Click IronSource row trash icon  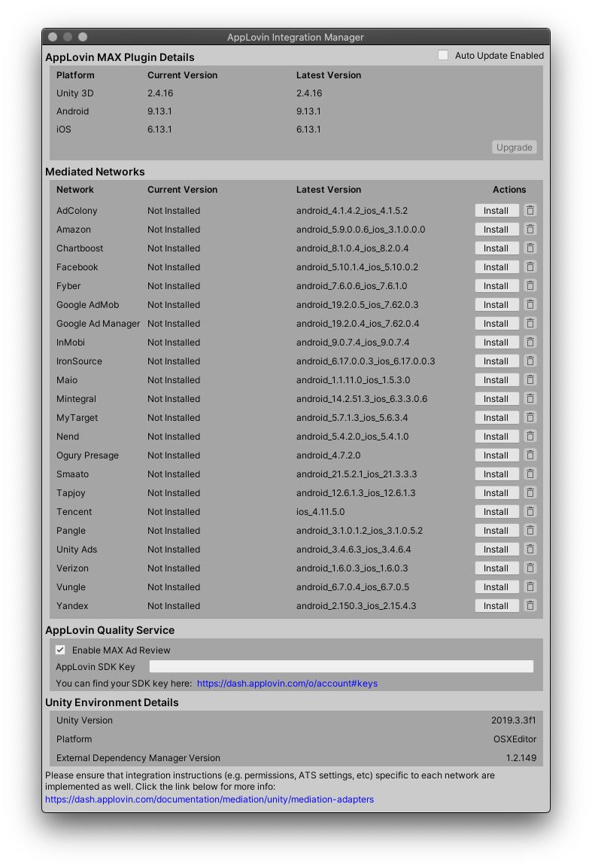[530, 361]
